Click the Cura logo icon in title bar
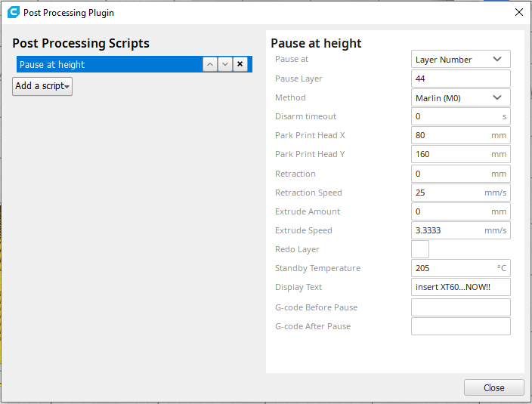 [x=14, y=12]
